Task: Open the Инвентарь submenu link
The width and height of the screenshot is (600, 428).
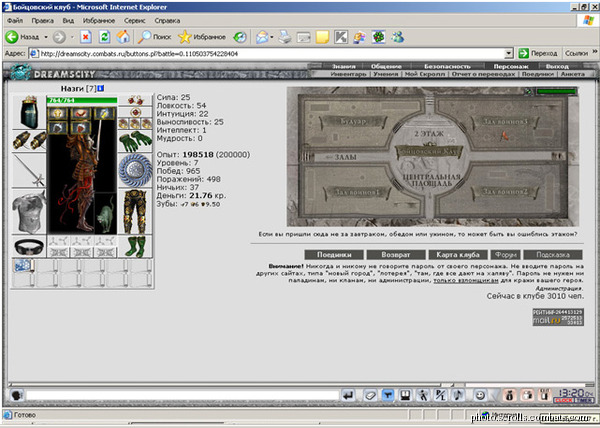Action: 348,74
